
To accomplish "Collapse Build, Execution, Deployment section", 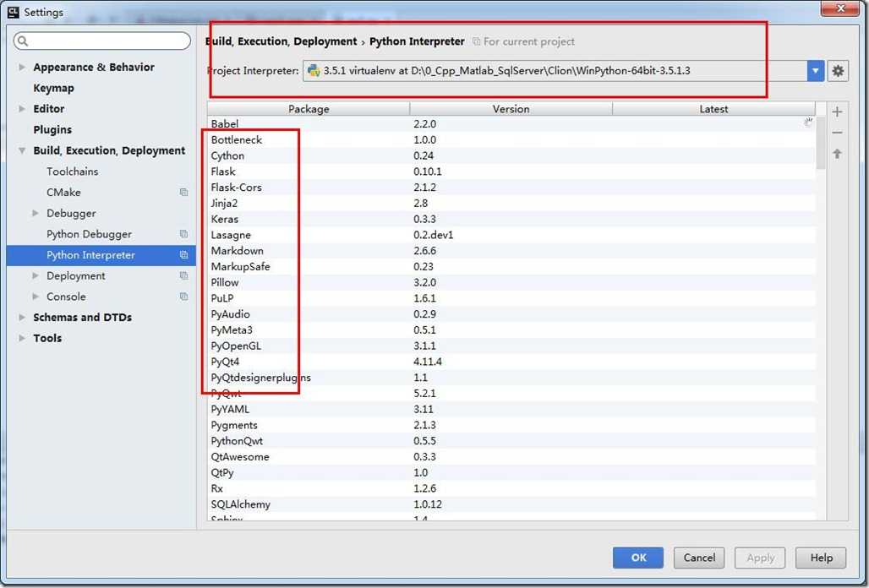I will click(22, 150).
